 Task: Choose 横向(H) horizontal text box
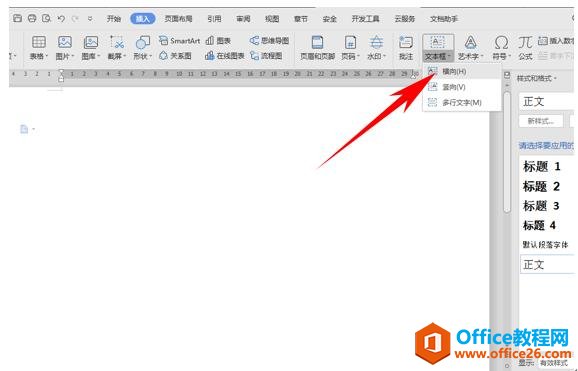(x=462, y=72)
